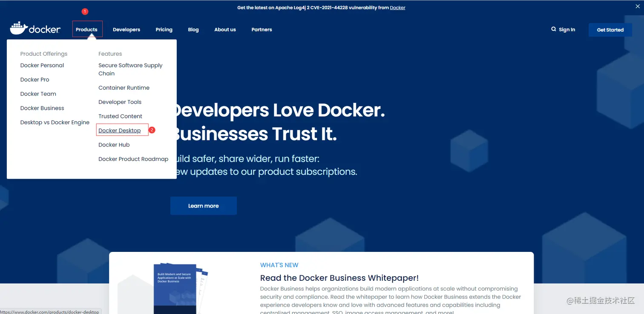Open Docker Product Roadmap
The height and width of the screenshot is (314, 644).
tap(133, 159)
